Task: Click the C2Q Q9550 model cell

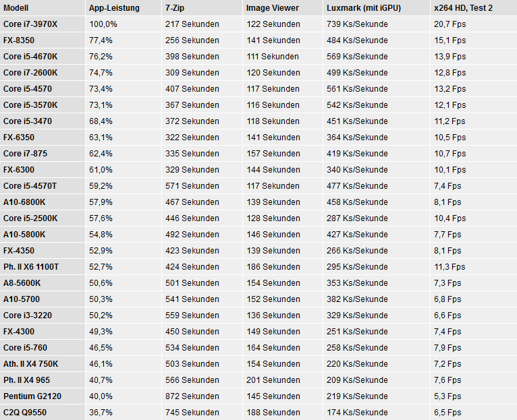Action: [x=25, y=413]
